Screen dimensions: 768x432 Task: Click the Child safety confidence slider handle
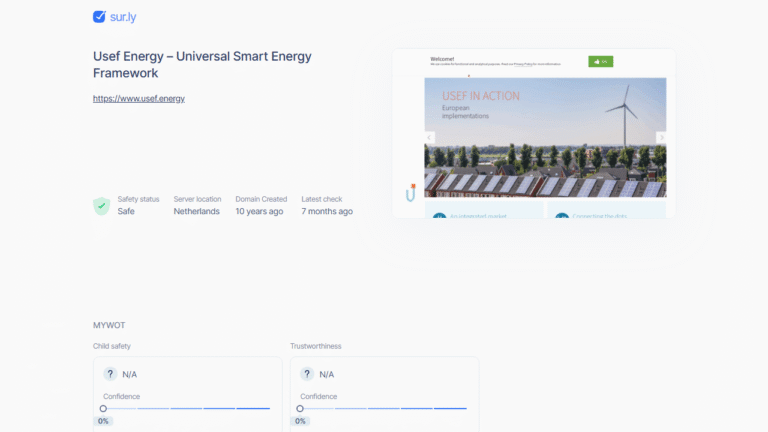click(103, 408)
